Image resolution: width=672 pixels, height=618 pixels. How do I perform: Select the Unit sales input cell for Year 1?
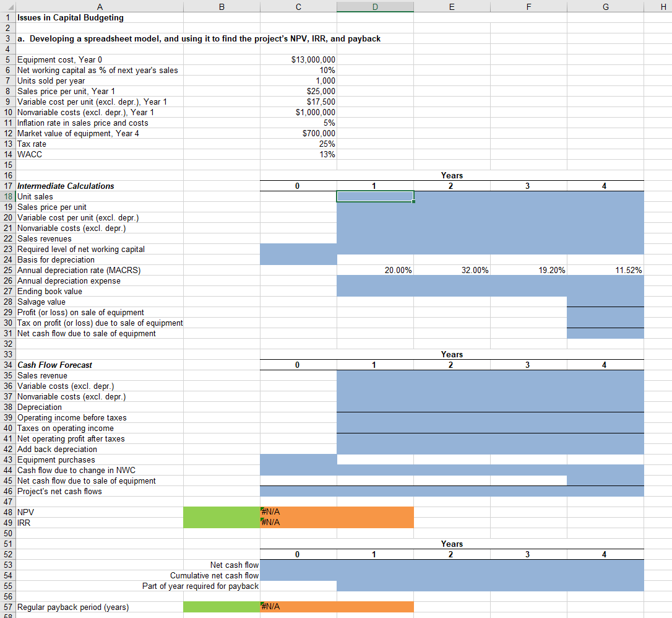375,196
